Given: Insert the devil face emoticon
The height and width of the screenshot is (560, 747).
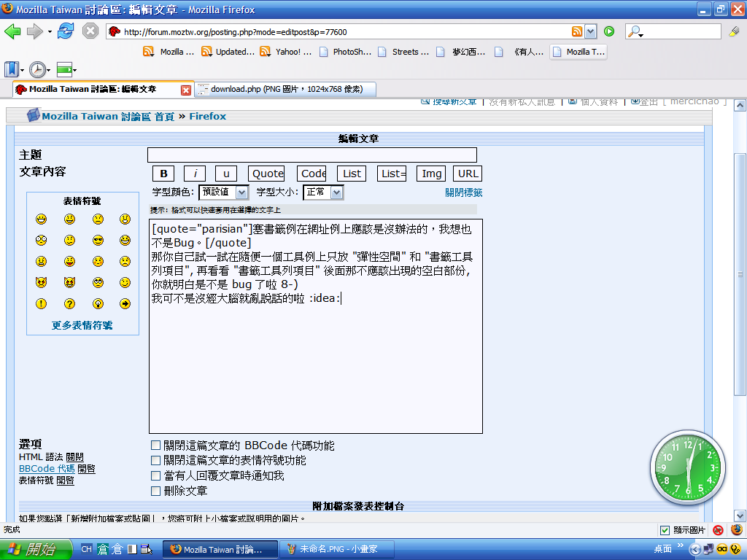Looking at the screenshot, I should [42, 283].
